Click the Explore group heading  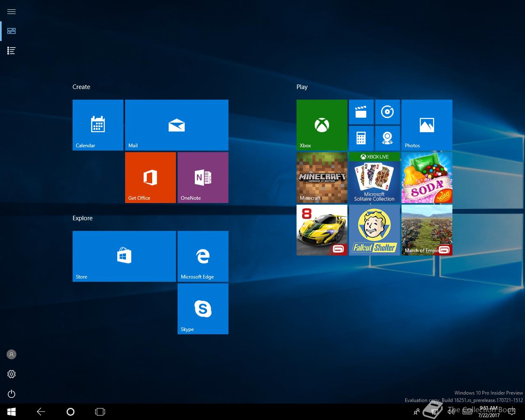click(x=82, y=218)
